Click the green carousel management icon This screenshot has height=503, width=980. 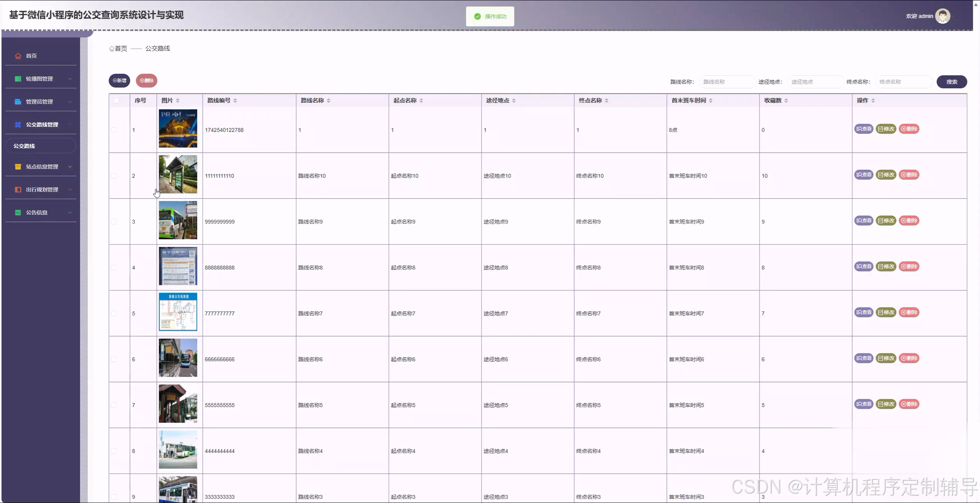[x=18, y=79]
